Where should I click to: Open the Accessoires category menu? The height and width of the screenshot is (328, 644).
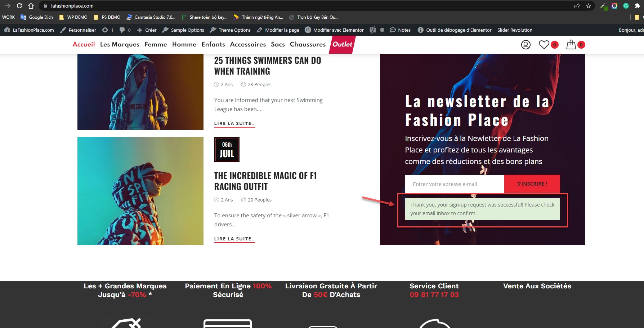(x=248, y=44)
